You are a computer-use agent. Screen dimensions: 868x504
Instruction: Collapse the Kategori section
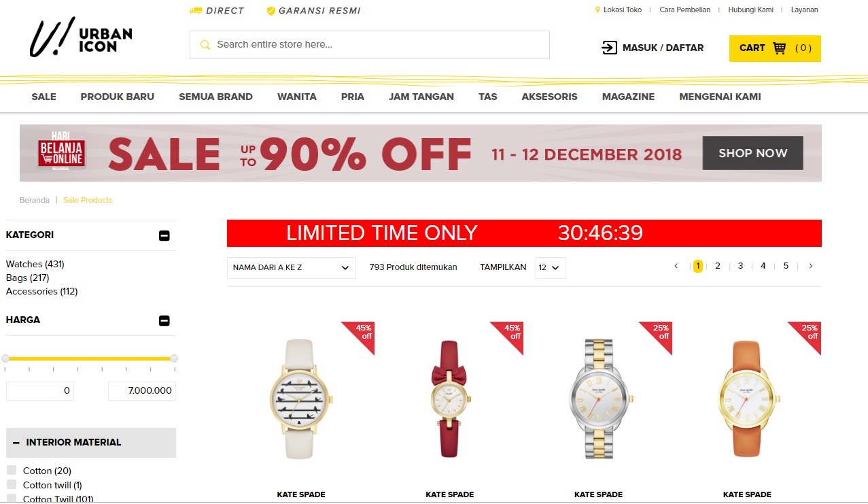(x=164, y=236)
